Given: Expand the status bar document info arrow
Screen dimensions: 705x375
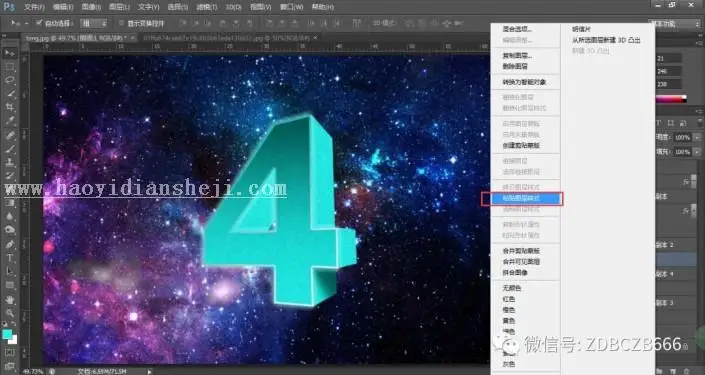Looking at the screenshot, I should point(150,371).
